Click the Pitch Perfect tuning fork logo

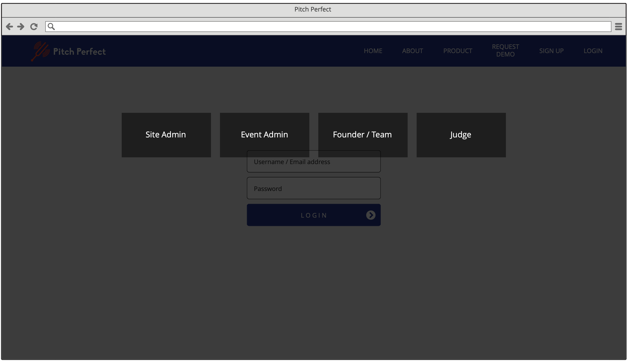[40, 51]
